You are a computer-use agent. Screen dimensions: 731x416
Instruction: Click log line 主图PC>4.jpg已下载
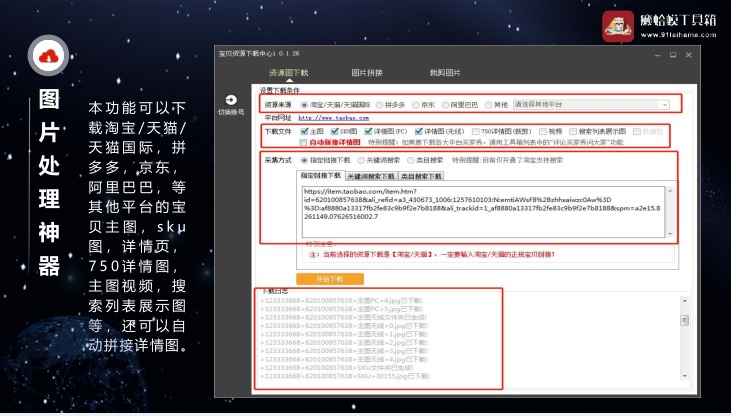tap(341, 301)
